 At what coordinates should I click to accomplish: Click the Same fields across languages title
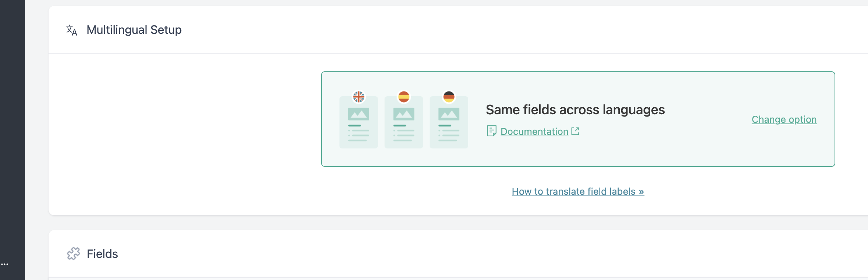pyautogui.click(x=575, y=110)
